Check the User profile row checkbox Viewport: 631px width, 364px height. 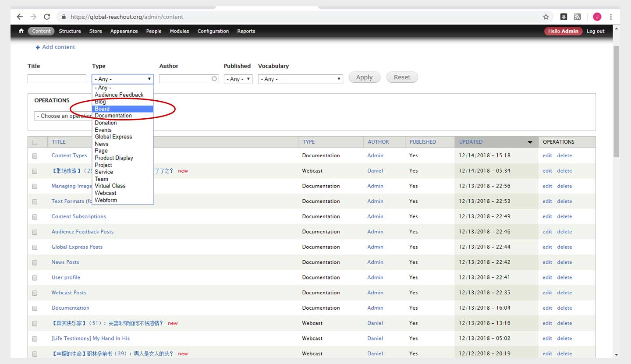35,278
